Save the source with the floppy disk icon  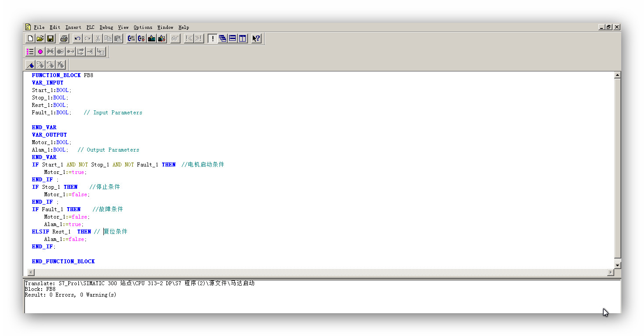pyautogui.click(x=50, y=39)
